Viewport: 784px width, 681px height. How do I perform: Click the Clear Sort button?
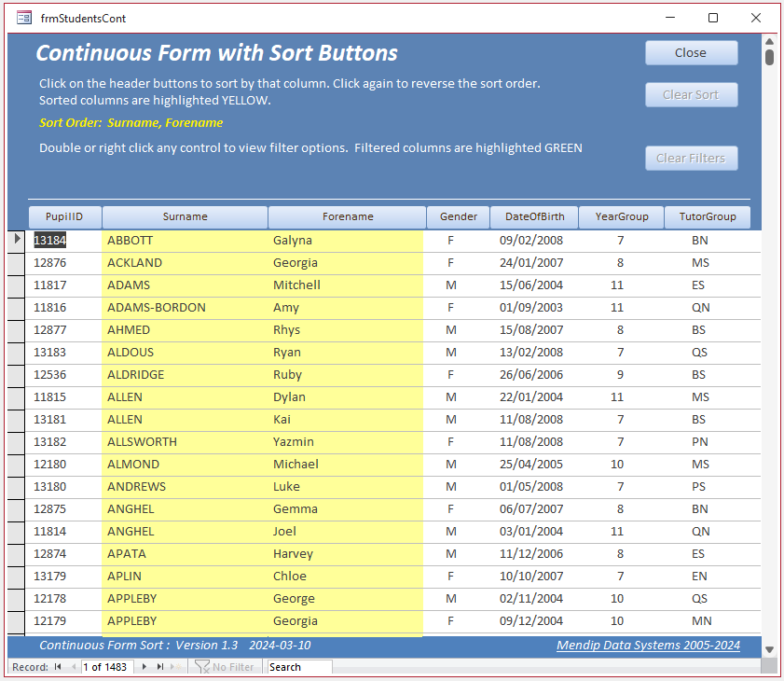(691, 94)
